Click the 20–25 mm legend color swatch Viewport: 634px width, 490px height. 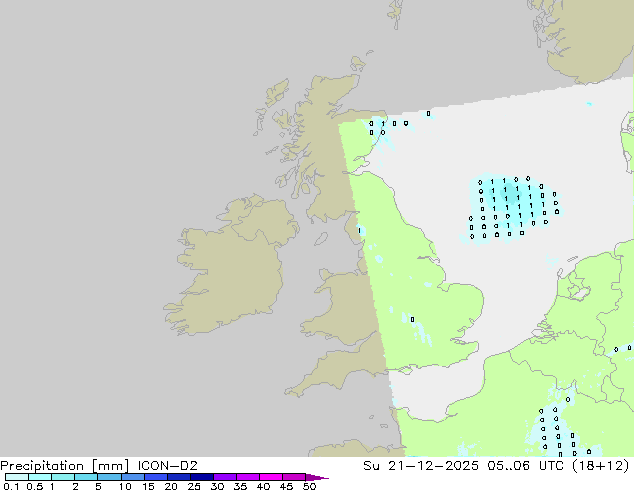pyautogui.click(x=179, y=477)
